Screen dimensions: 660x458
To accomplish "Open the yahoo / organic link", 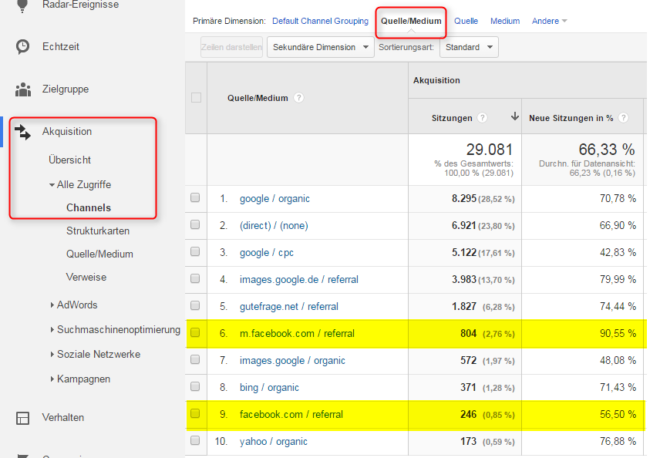I will 273,441.
